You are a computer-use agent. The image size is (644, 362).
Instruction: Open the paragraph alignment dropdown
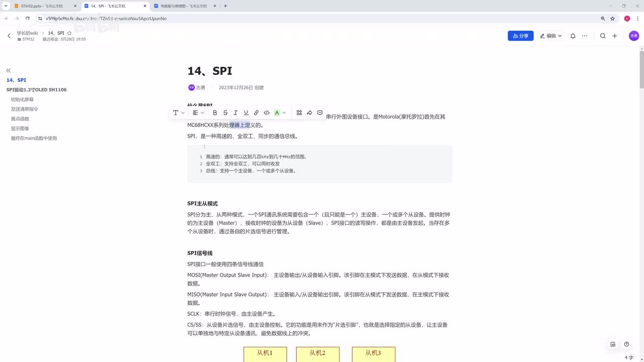coord(198,113)
